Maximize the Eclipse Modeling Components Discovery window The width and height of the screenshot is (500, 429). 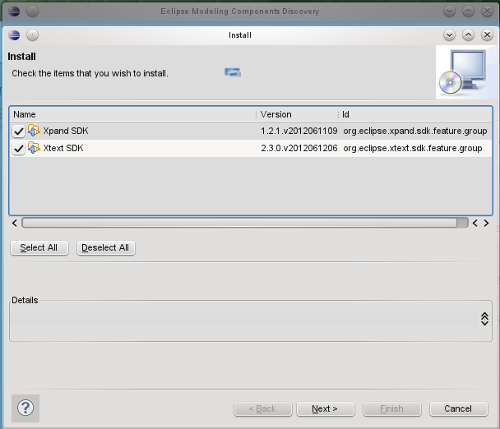point(468,11)
